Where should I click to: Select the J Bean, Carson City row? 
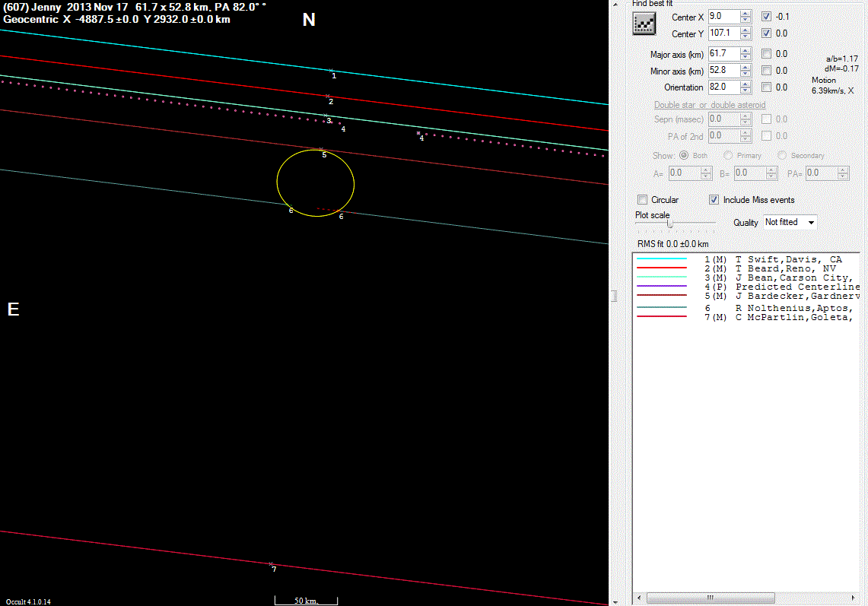[x=746, y=278]
